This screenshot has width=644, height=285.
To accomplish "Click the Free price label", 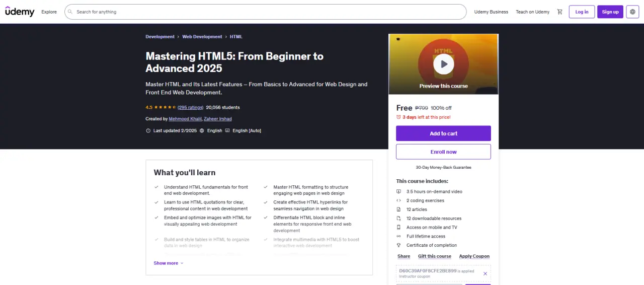I will click(404, 108).
